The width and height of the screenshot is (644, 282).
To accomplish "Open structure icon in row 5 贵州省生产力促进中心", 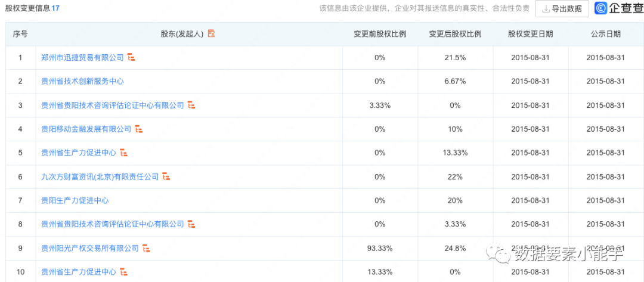I will [124, 153].
